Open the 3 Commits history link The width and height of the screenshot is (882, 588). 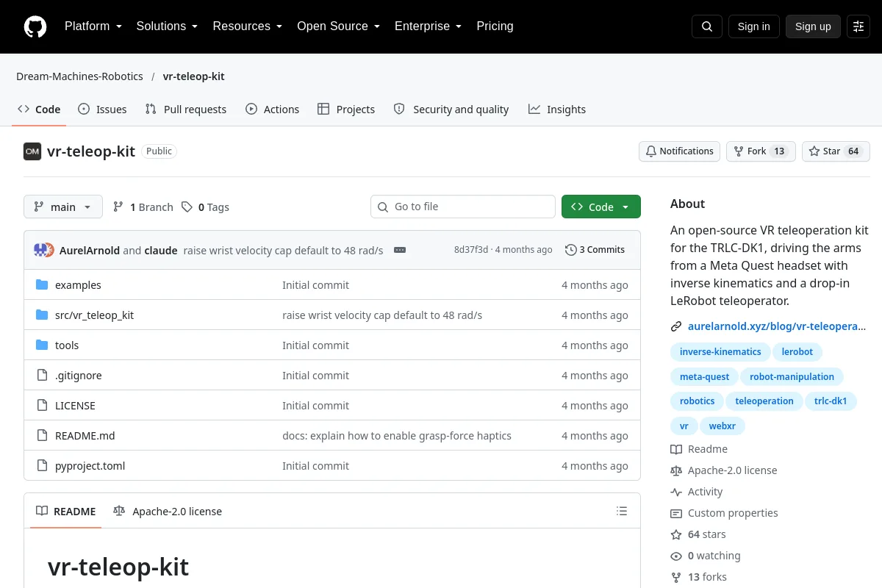595,250
